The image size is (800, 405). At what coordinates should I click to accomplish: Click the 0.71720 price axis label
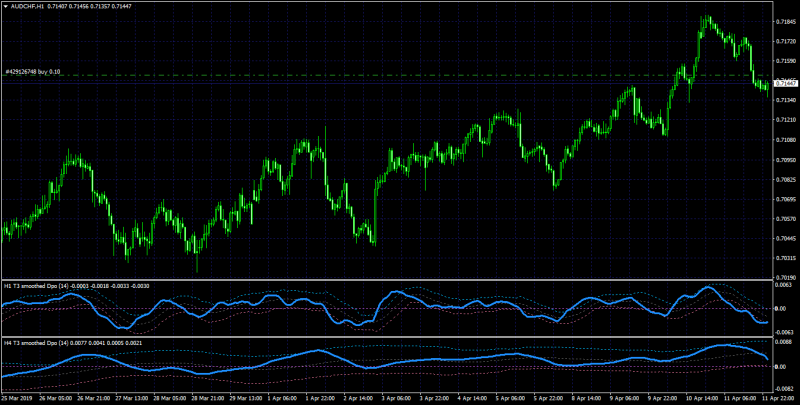point(786,41)
